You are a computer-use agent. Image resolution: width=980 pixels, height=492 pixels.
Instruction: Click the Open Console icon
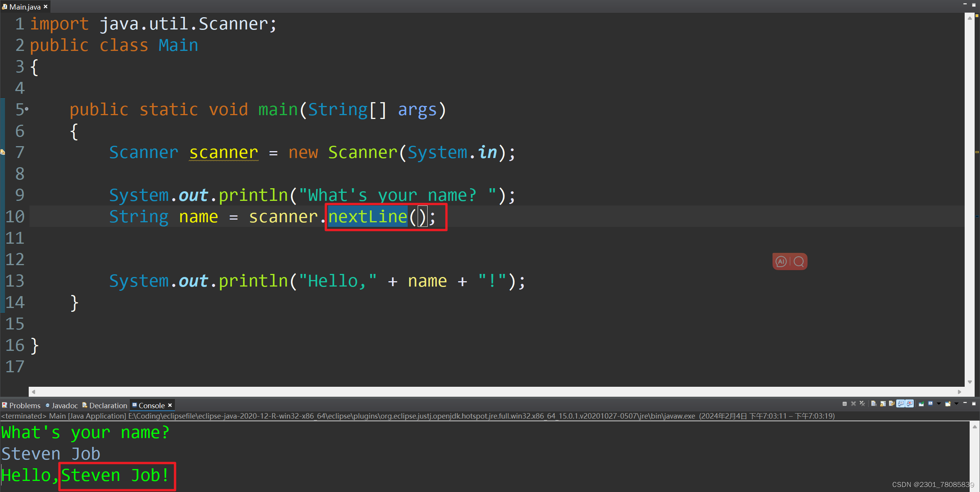coord(948,404)
